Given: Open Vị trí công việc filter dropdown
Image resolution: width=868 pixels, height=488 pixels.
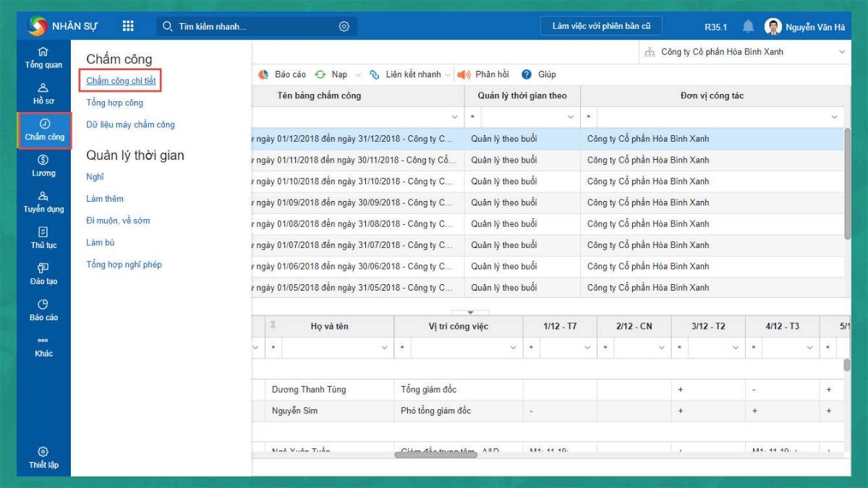Looking at the screenshot, I should (x=514, y=348).
